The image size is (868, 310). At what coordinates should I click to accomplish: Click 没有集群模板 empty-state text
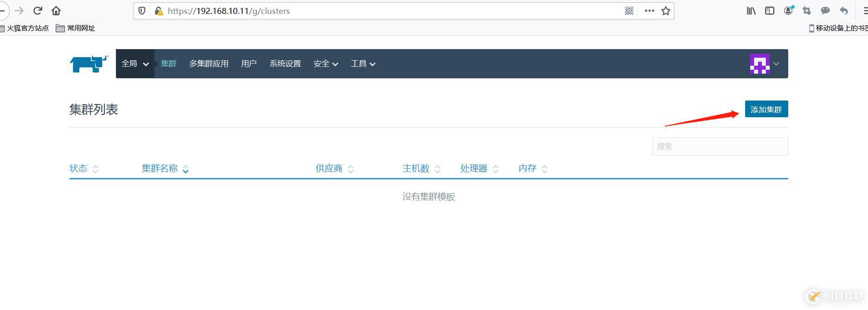(x=428, y=197)
